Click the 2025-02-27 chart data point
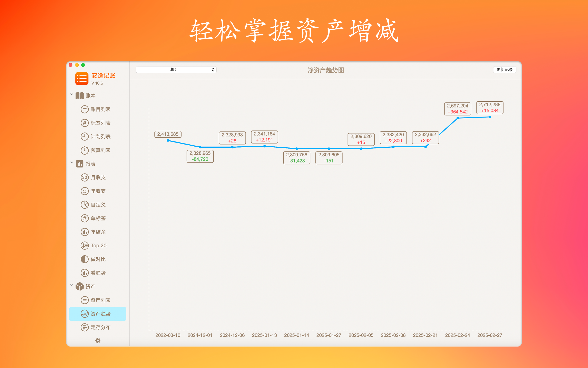The height and width of the screenshot is (368, 588). click(490, 117)
